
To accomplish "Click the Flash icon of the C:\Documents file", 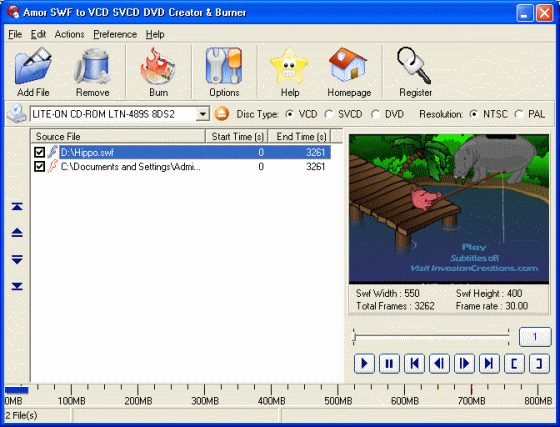I will (x=52, y=166).
